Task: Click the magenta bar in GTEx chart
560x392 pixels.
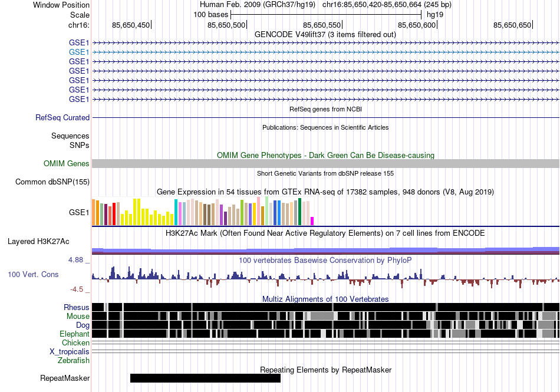Action: click(312, 221)
